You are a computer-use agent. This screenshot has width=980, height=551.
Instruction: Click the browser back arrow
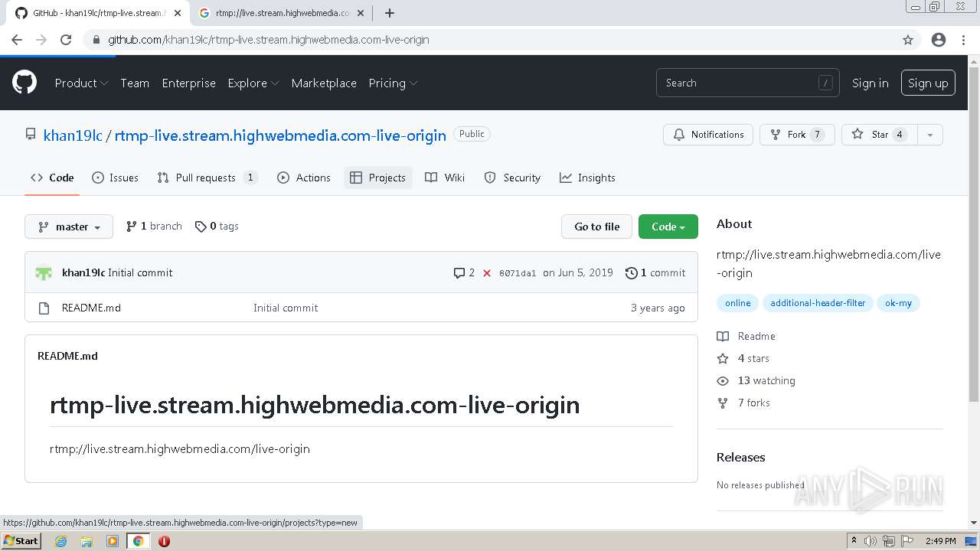pyautogui.click(x=17, y=40)
